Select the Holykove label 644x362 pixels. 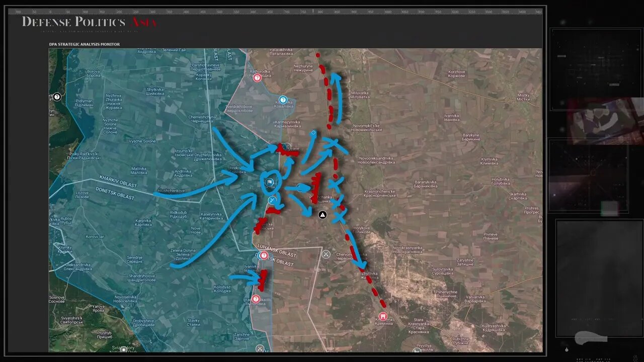[361, 230]
